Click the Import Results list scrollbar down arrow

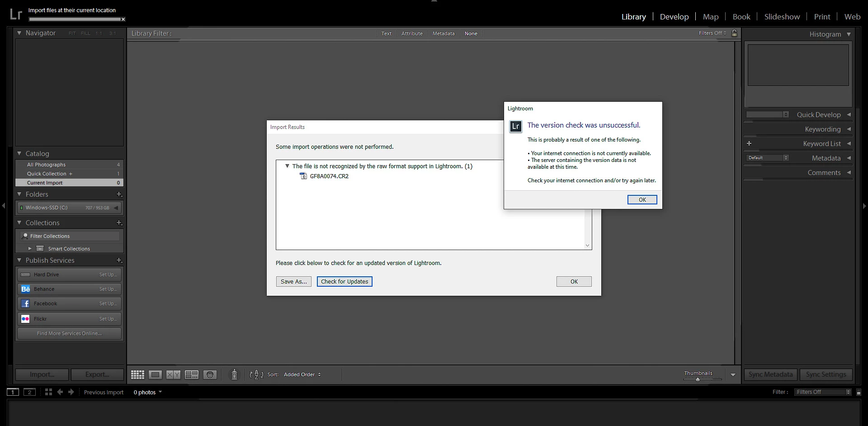point(587,246)
